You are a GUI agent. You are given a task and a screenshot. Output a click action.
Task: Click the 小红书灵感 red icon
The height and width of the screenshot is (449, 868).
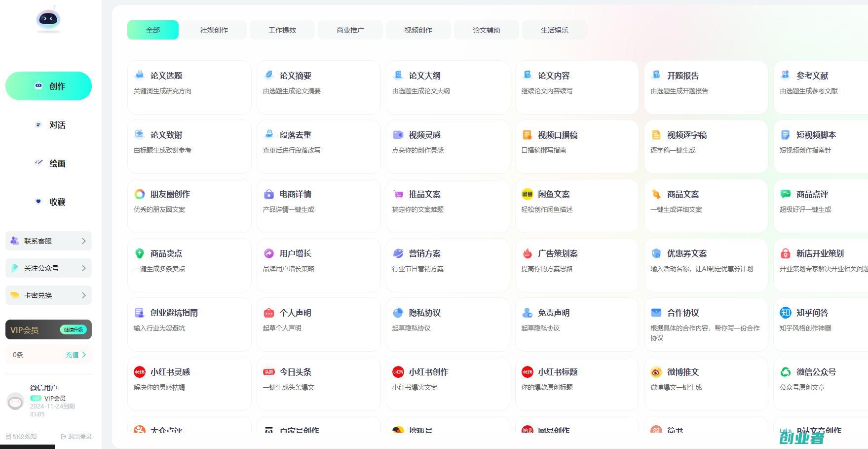pyautogui.click(x=140, y=372)
